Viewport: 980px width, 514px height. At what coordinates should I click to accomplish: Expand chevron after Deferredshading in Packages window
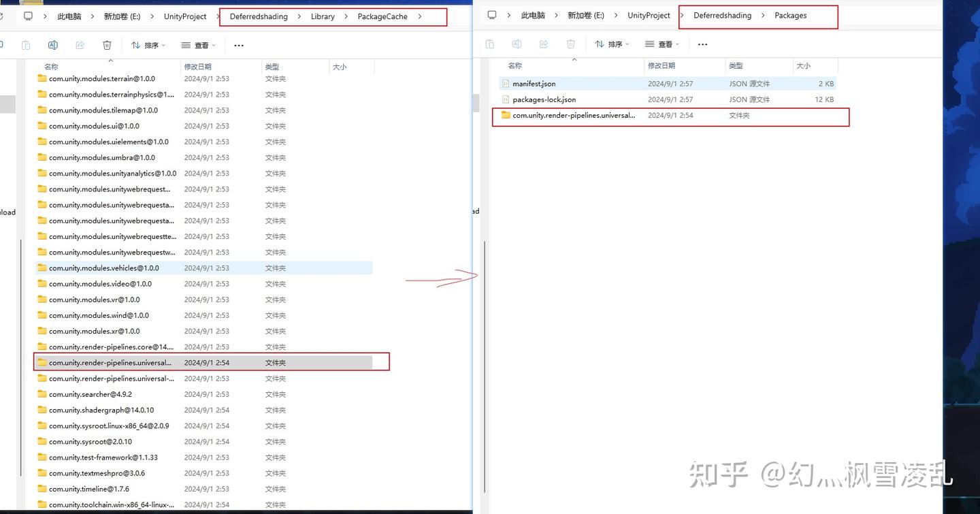point(763,15)
